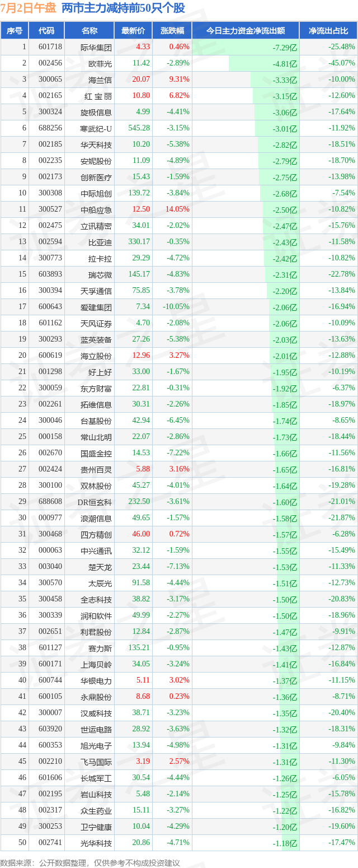Click stock name 瑞芯微

100,275
